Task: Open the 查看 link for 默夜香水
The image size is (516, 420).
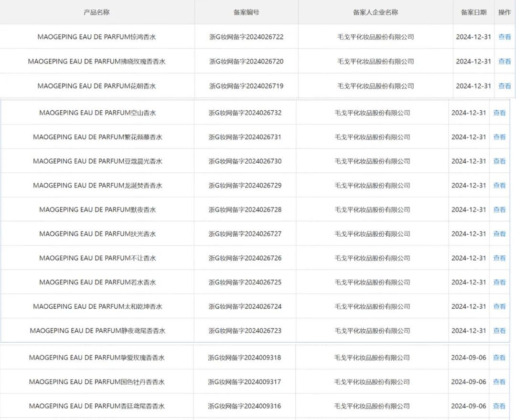Action: tap(499, 210)
